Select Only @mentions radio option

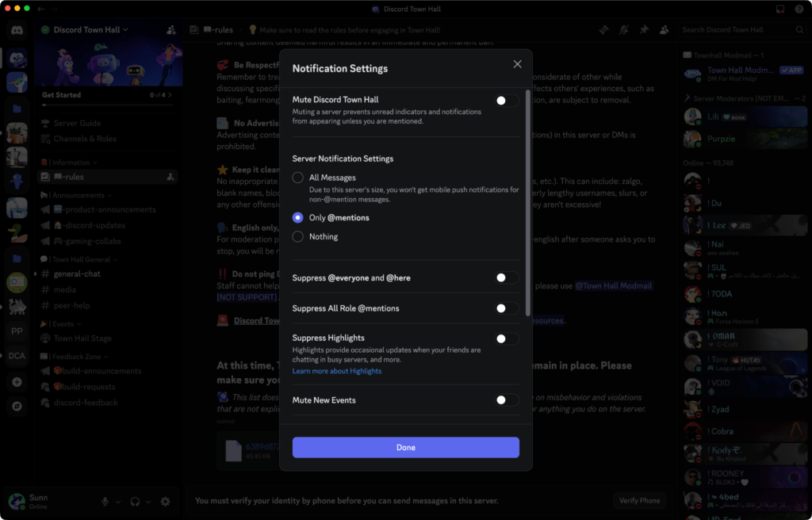click(x=298, y=217)
